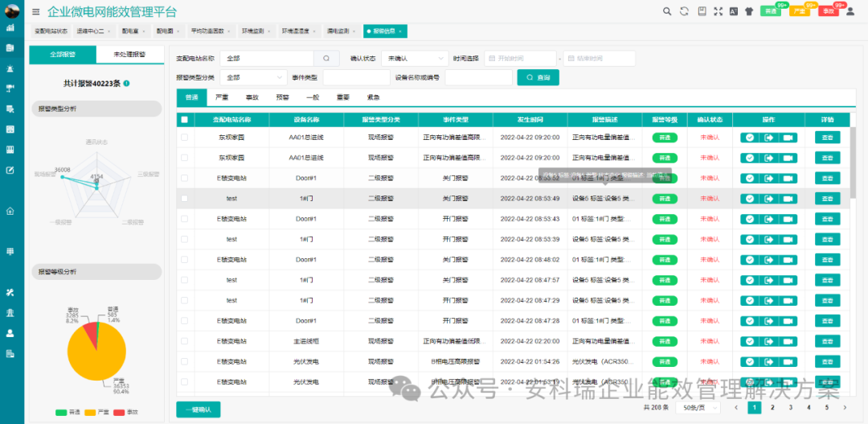
Task: Click the home icon in left sidebar
Action: (x=10, y=211)
